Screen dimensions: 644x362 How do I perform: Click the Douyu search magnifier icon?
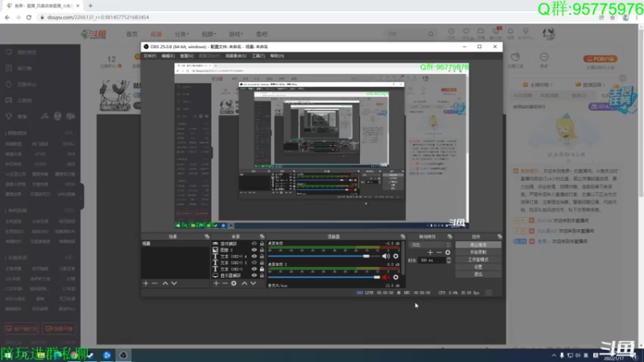[431, 34]
